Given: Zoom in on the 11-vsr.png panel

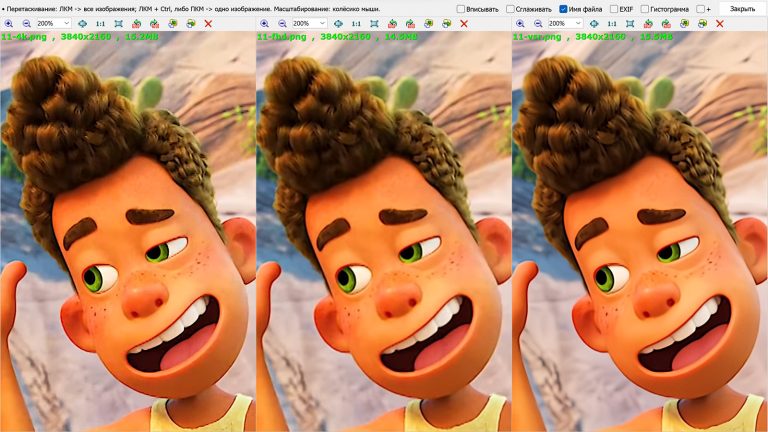Looking at the screenshot, I should pos(520,24).
